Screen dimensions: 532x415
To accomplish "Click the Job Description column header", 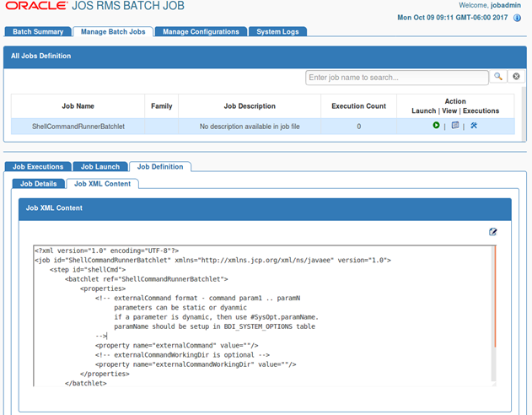I will pos(250,106).
